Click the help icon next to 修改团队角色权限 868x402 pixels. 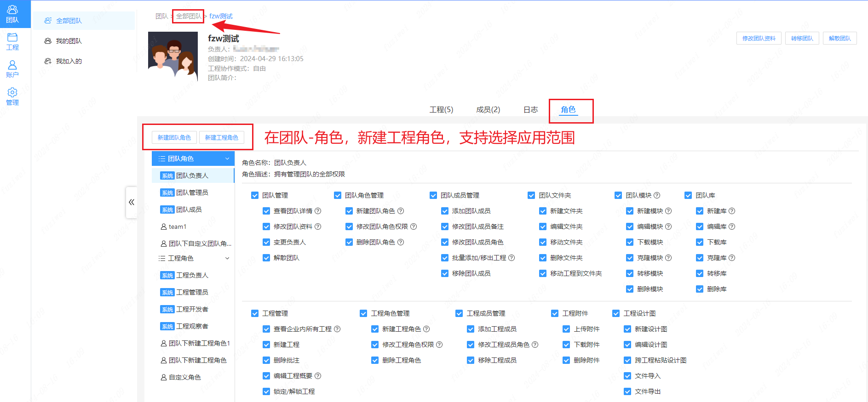tap(414, 226)
